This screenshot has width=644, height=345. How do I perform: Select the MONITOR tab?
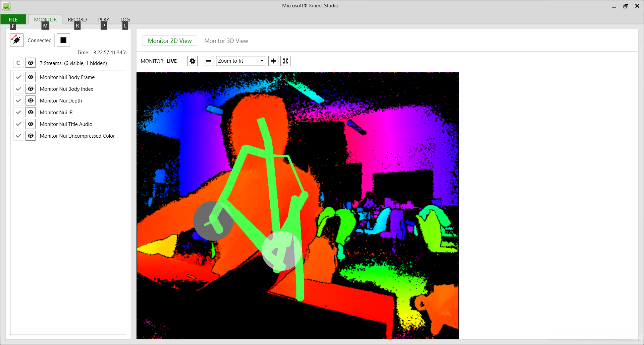click(45, 19)
